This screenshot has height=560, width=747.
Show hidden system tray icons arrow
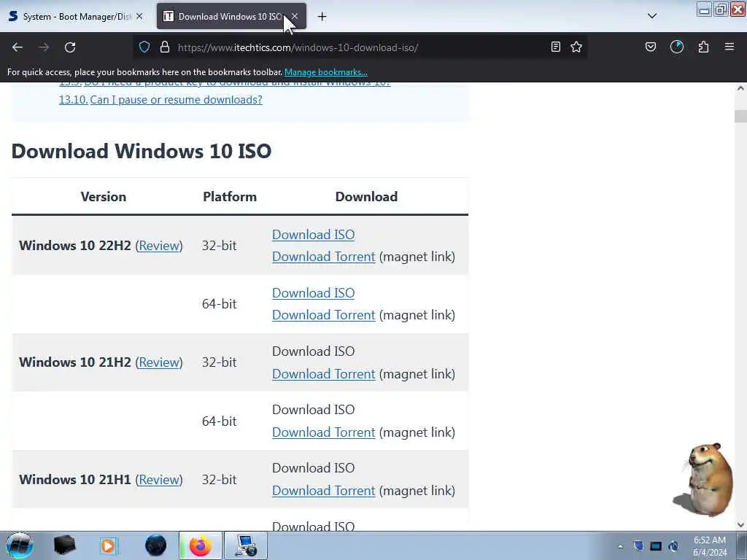[x=620, y=546]
